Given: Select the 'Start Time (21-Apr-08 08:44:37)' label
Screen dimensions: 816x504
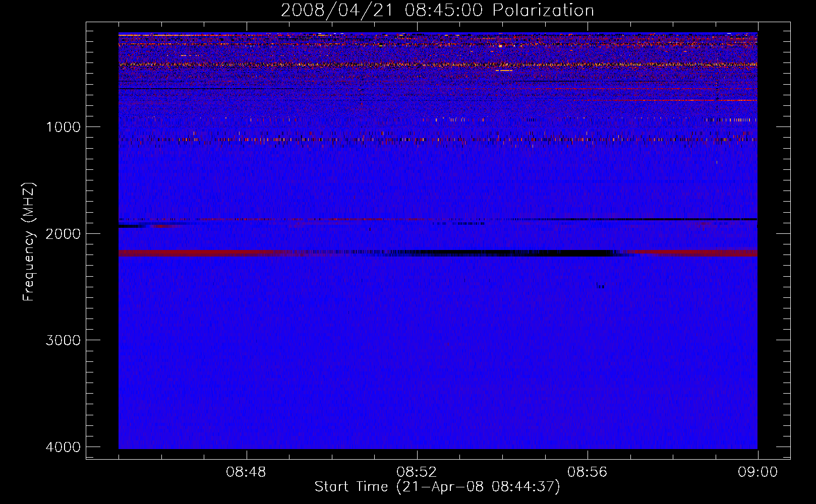Looking at the screenshot, I should tap(437, 487).
